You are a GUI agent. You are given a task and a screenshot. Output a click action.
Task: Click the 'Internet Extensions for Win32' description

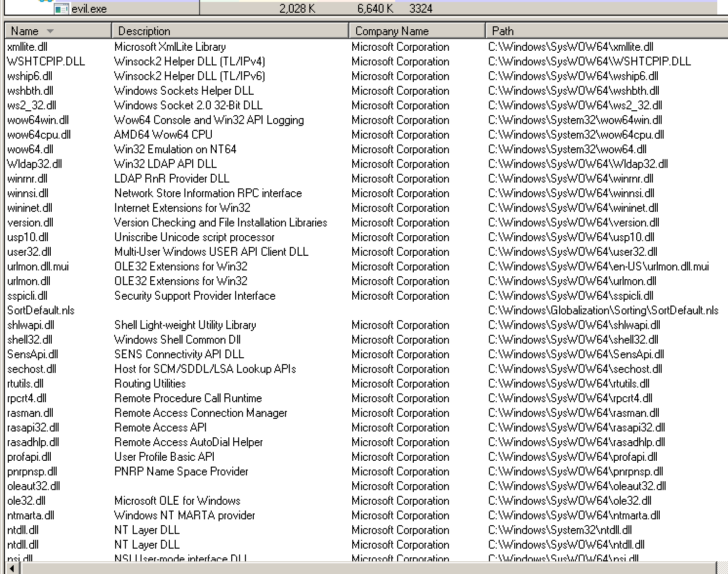coord(182,208)
